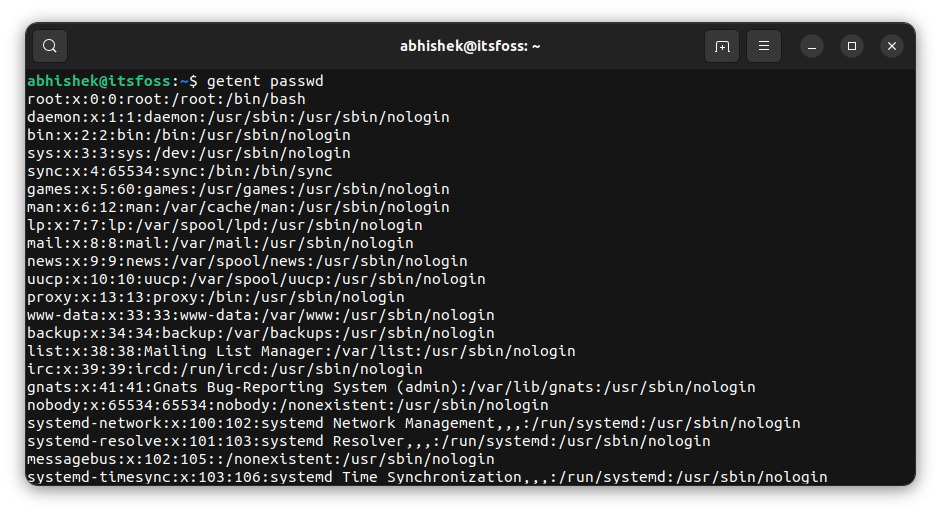Click the games user entry line

click(x=238, y=189)
